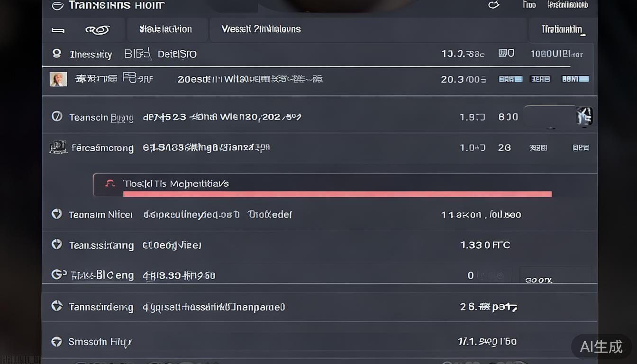
Task: Click the 'AI生成' watermark badge
Action: point(601,347)
